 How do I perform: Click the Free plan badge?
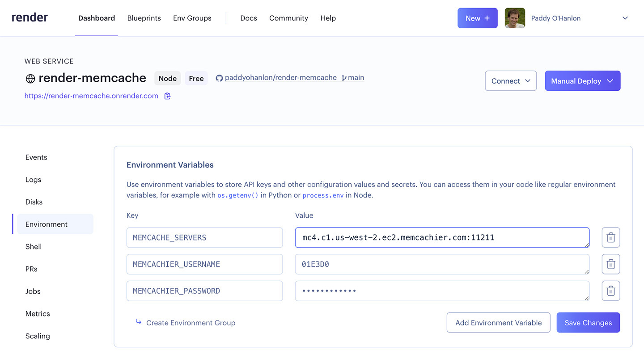coord(196,78)
